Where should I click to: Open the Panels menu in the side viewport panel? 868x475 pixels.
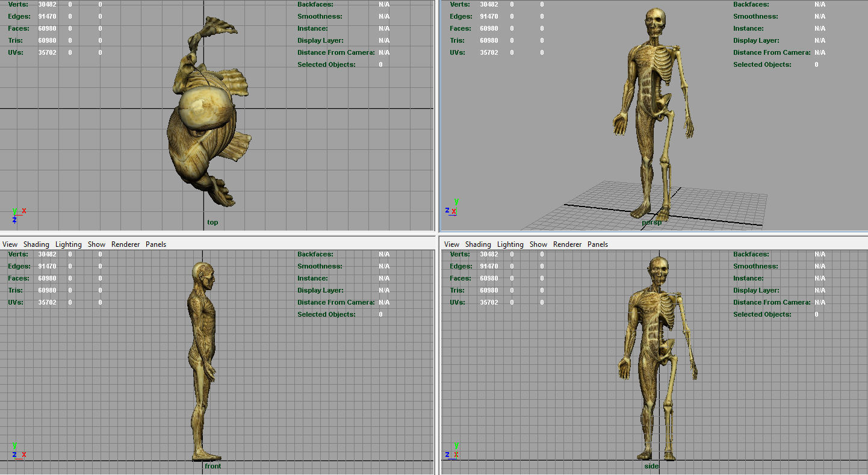pos(598,244)
